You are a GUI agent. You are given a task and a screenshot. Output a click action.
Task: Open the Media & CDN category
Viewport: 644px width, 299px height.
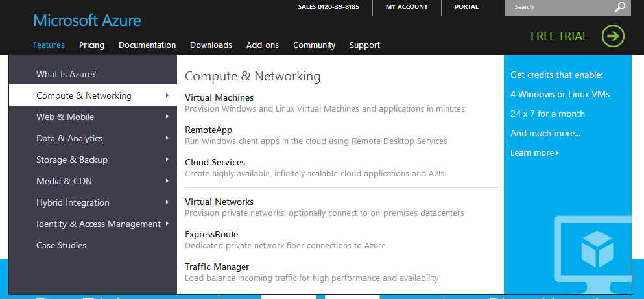(x=64, y=181)
